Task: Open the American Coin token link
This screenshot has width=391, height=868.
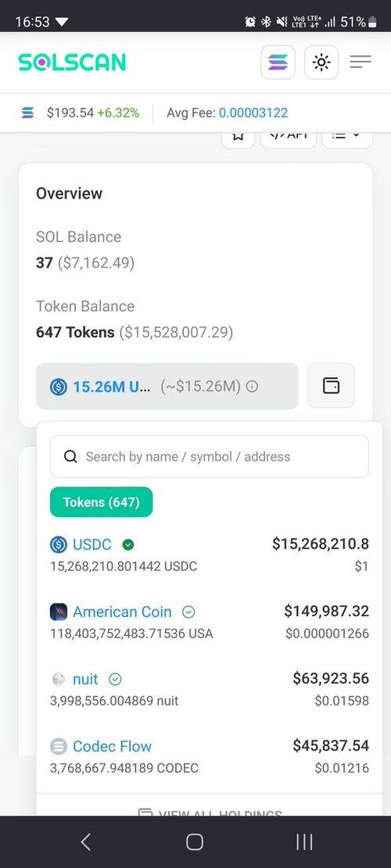Action: [123, 612]
